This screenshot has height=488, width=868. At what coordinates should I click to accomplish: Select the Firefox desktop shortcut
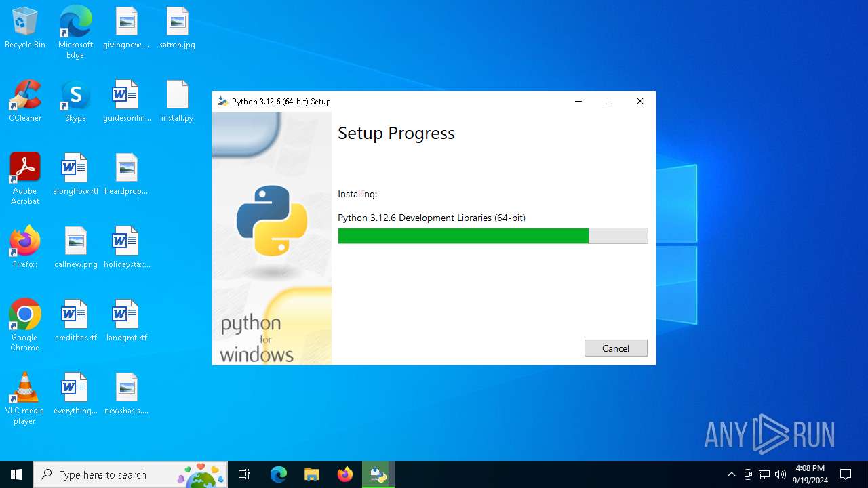pos(25,248)
